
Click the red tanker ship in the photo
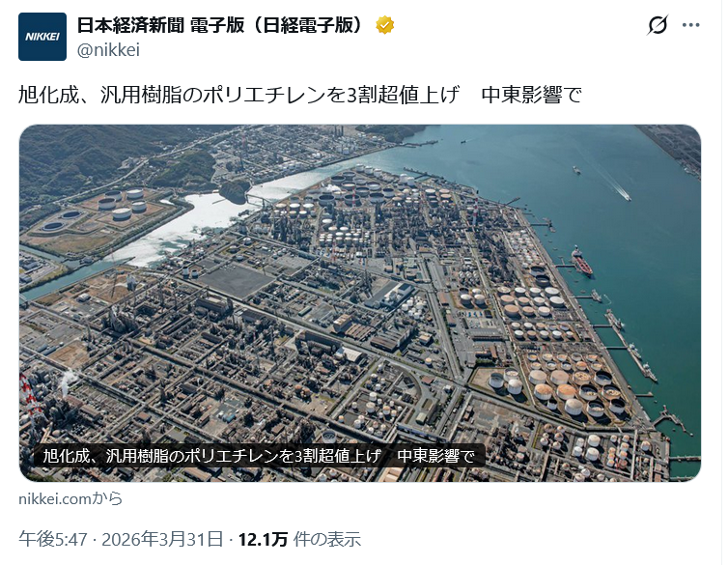pyautogui.click(x=581, y=262)
